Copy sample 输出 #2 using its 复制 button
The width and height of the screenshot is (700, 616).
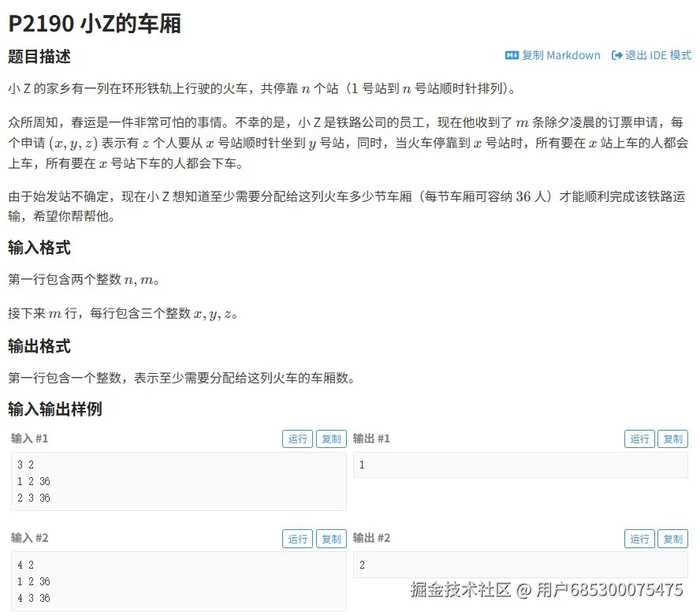[x=672, y=539]
